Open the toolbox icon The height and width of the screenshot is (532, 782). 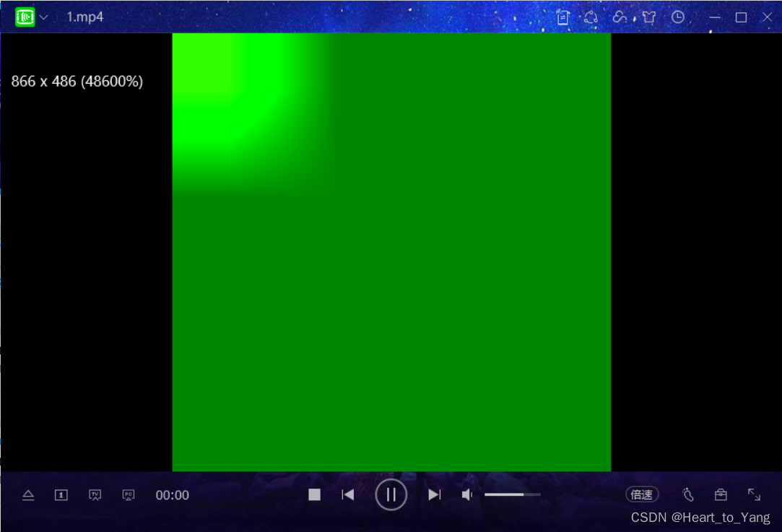pos(721,494)
